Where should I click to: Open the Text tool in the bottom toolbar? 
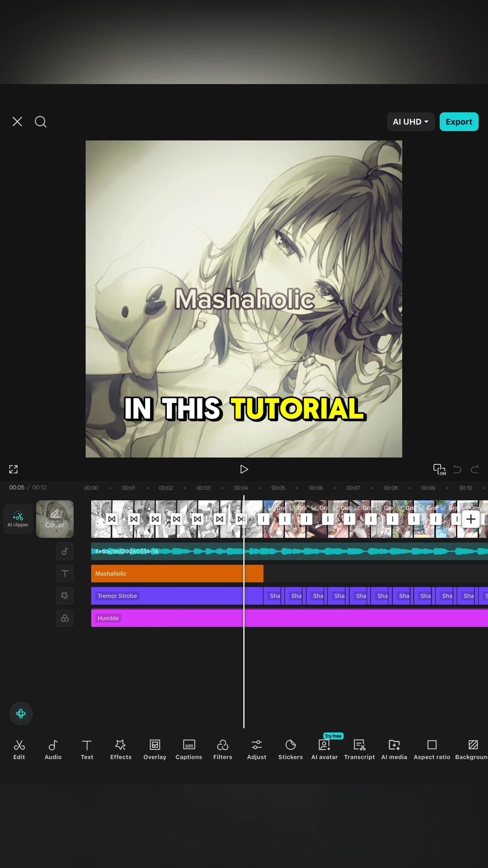pos(87,750)
